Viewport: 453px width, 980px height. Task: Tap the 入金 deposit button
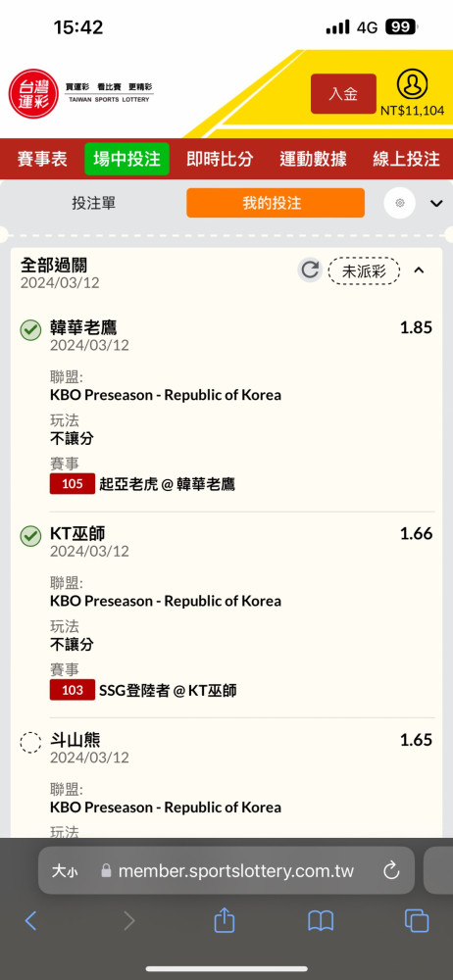(343, 94)
